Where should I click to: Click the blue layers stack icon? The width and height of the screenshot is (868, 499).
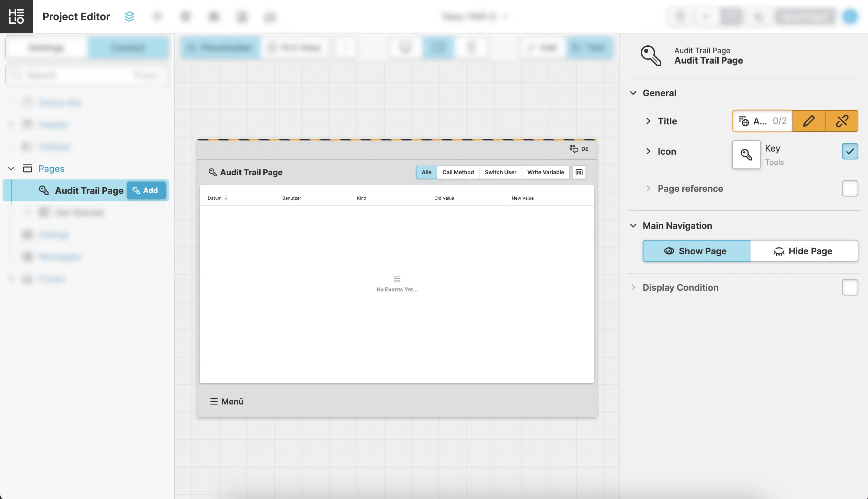click(129, 16)
